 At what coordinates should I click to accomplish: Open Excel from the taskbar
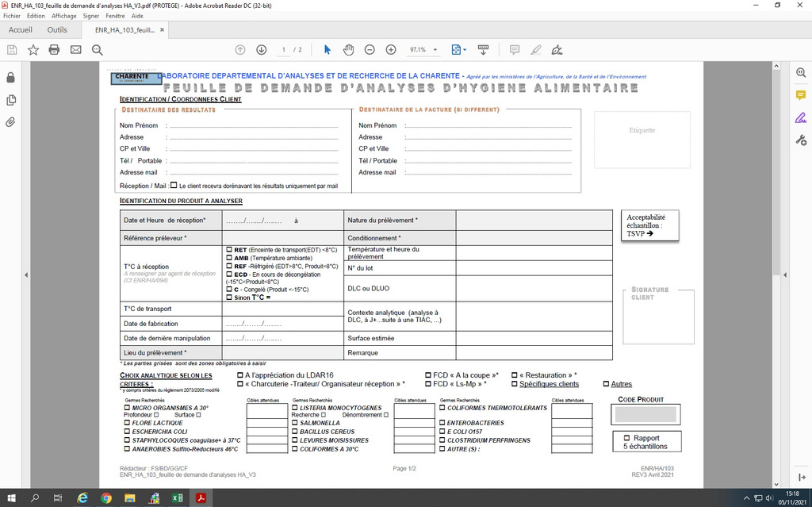click(177, 498)
